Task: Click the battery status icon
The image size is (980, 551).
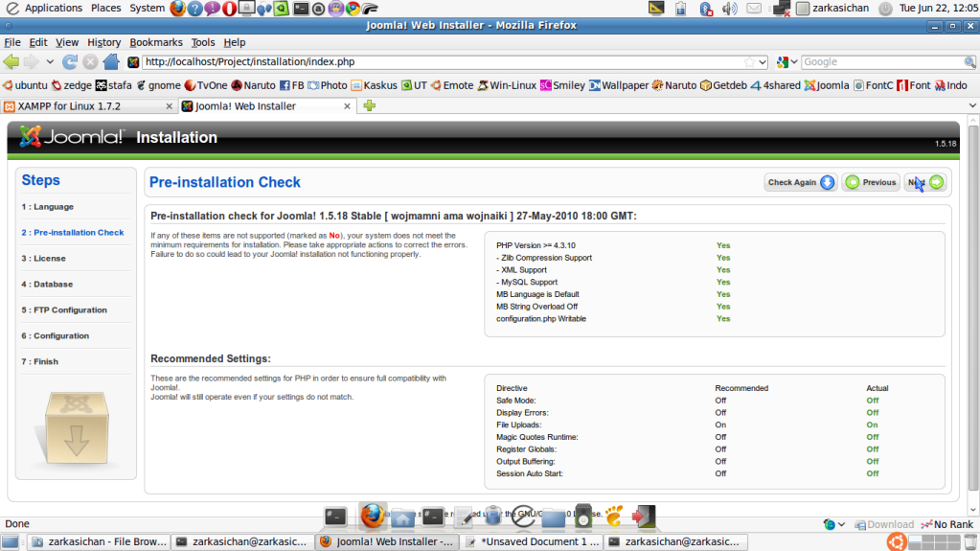Action: point(680,9)
